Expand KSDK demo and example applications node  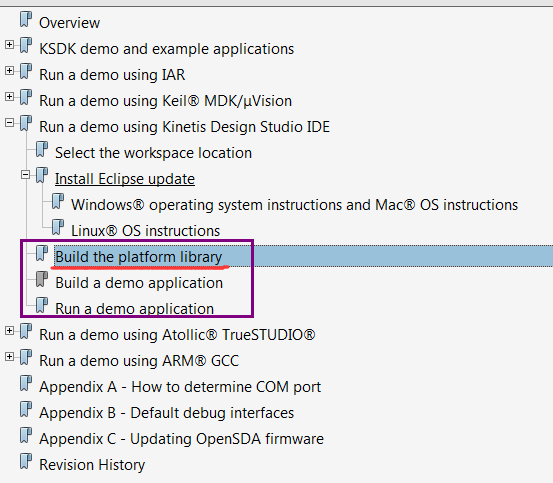(10, 45)
